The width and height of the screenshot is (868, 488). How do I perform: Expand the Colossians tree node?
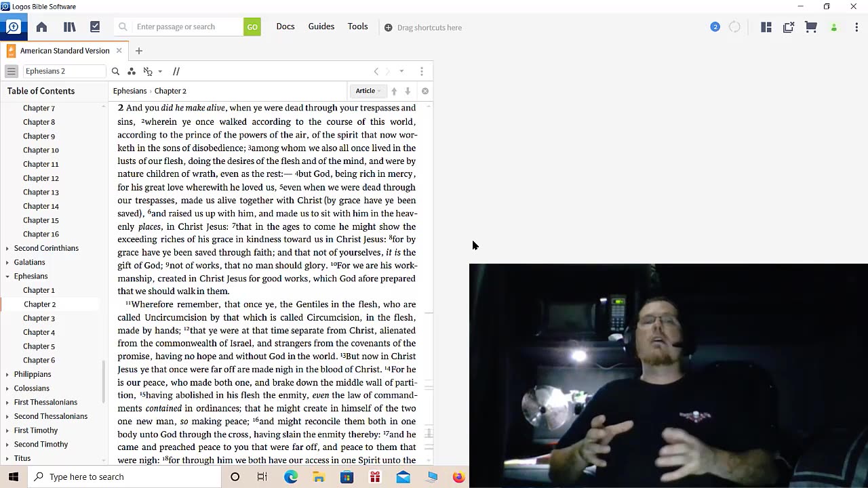pyautogui.click(x=7, y=388)
